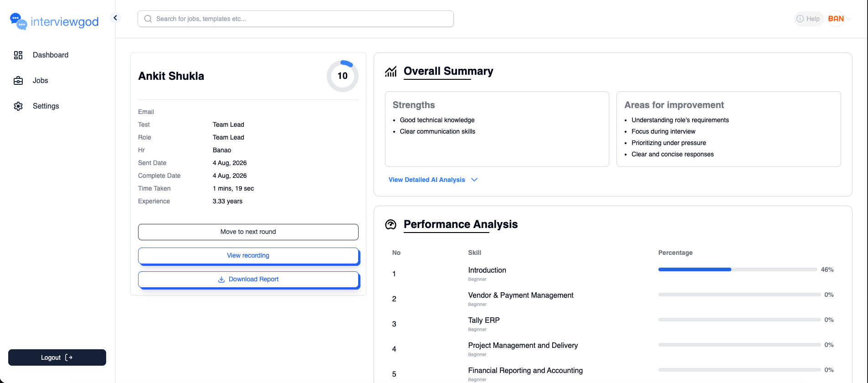Click the Download Report button
Image resolution: width=868 pixels, height=383 pixels.
pos(248,279)
